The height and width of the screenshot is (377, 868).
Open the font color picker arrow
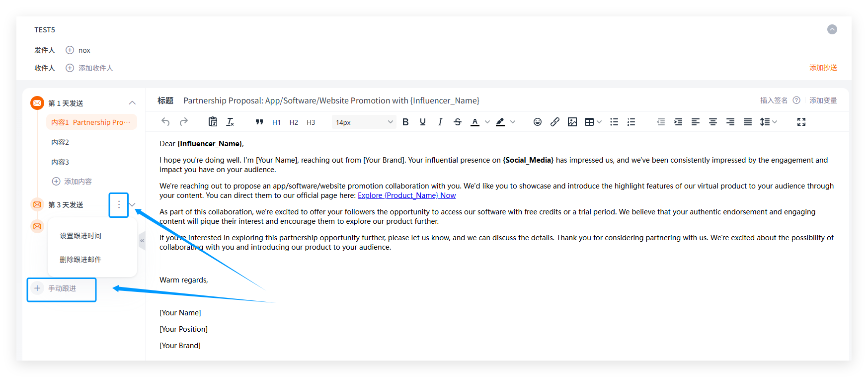(487, 122)
